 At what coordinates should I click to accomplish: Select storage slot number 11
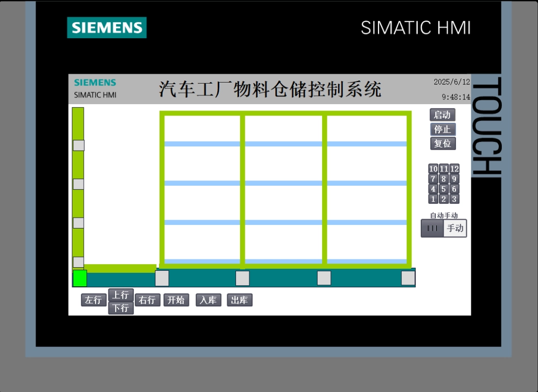pyautogui.click(x=444, y=169)
